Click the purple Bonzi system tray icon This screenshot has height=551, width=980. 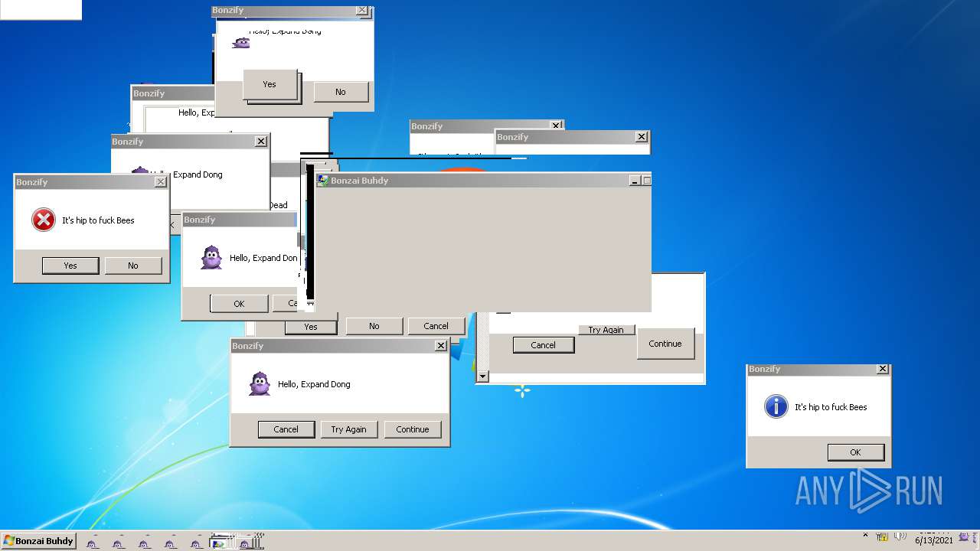(x=963, y=536)
